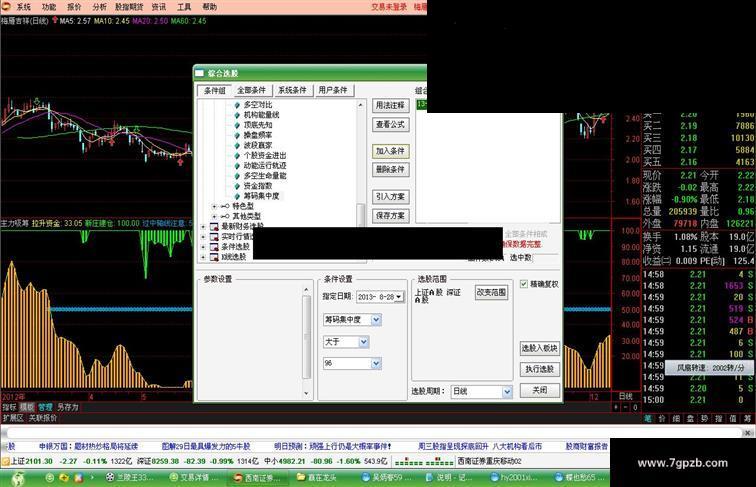
Task: Expand the 其他类型 tree node
Action: point(215,216)
